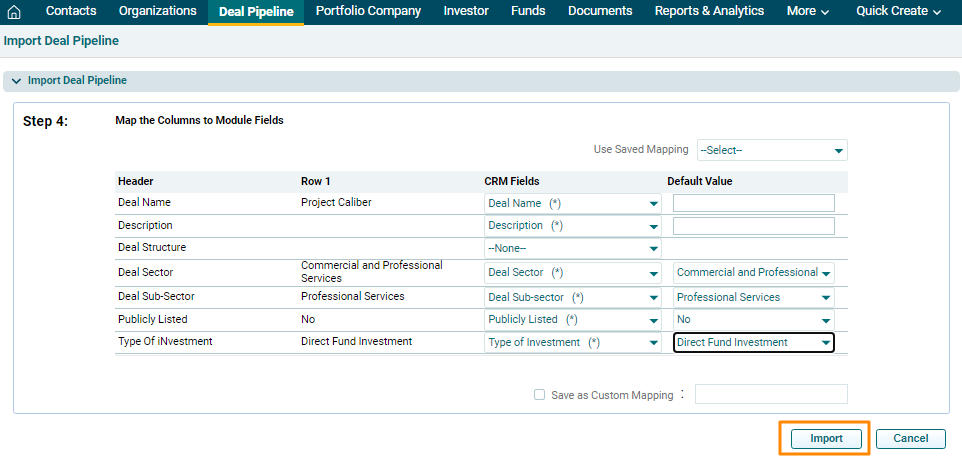Go to the Organizations tab
Image resolution: width=962 pixels, height=462 pixels.
(157, 11)
